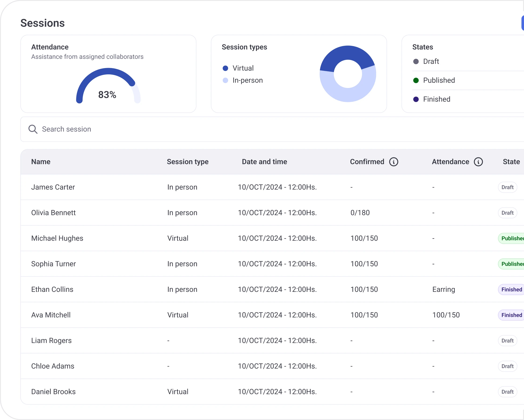This screenshot has width=524, height=420.
Task: Click the Virtual legend dot
Action: coord(225,68)
